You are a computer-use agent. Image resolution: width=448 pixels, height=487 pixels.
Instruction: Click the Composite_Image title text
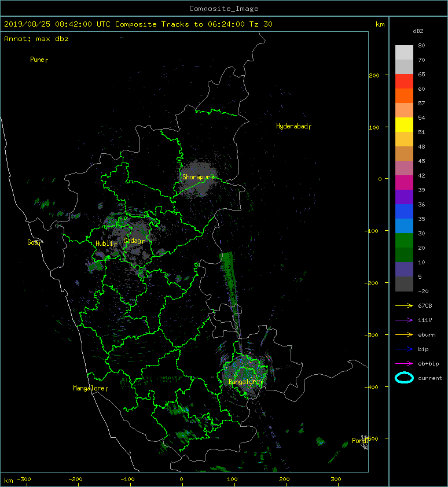[224, 9]
